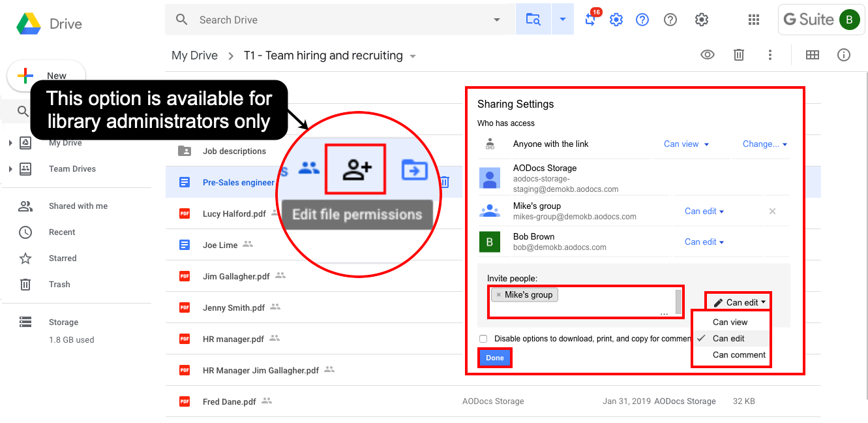Open Recent in the sidebar
Viewport: 868px width, 423px height.
tap(62, 232)
